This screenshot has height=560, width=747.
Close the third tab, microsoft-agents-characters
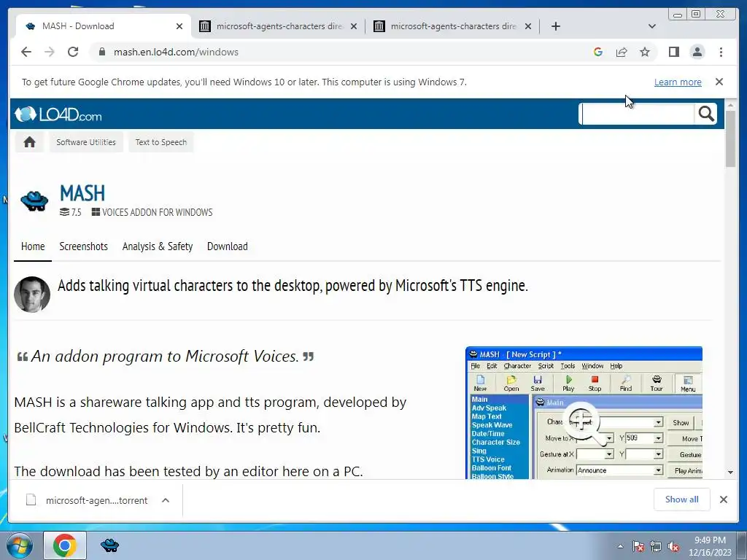(528, 26)
